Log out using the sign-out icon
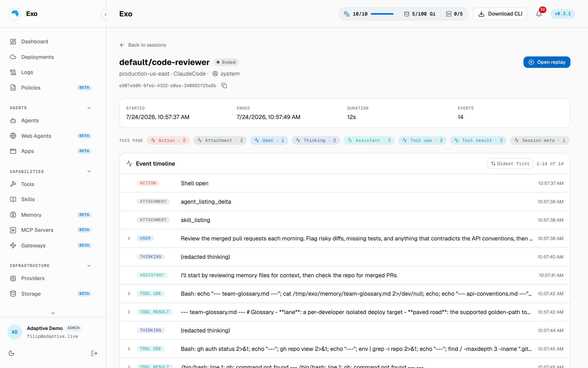This screenshot has height=368, width=588. coord(94,353)
